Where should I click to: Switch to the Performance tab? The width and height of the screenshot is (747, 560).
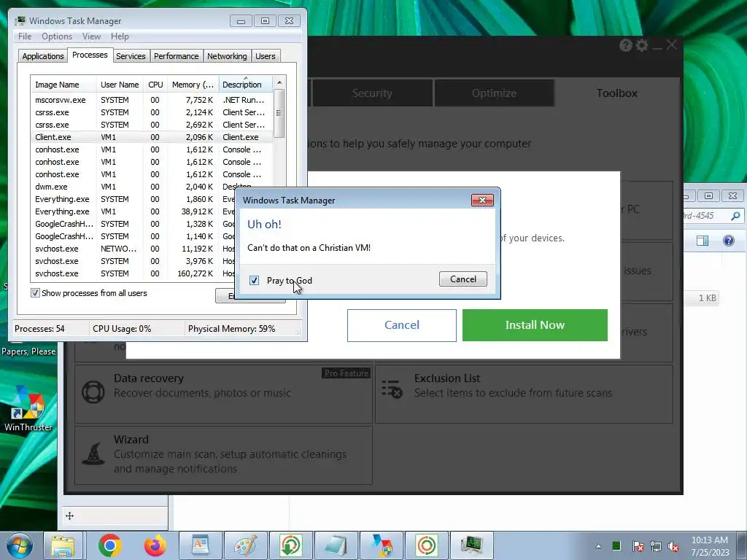click(177, 56)
